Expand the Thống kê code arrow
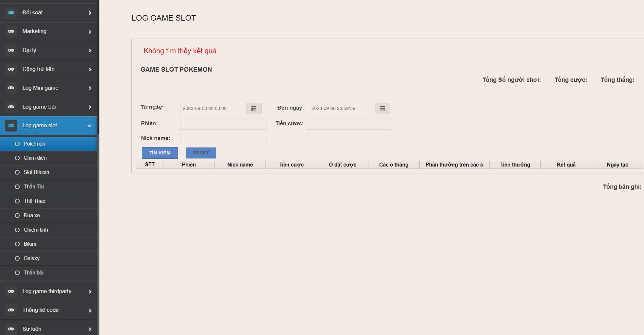This screenshot has height=335, width=644. point(90,310)
